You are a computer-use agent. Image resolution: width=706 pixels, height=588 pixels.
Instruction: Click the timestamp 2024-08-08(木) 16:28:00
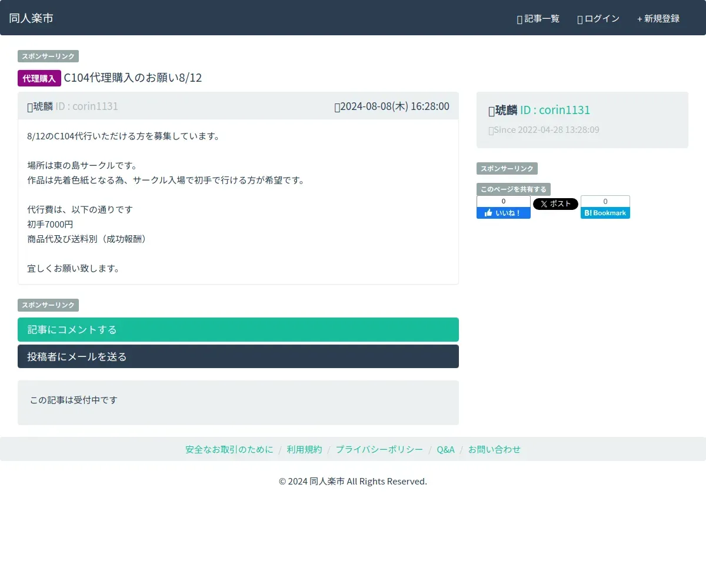(x=395, y=106)
